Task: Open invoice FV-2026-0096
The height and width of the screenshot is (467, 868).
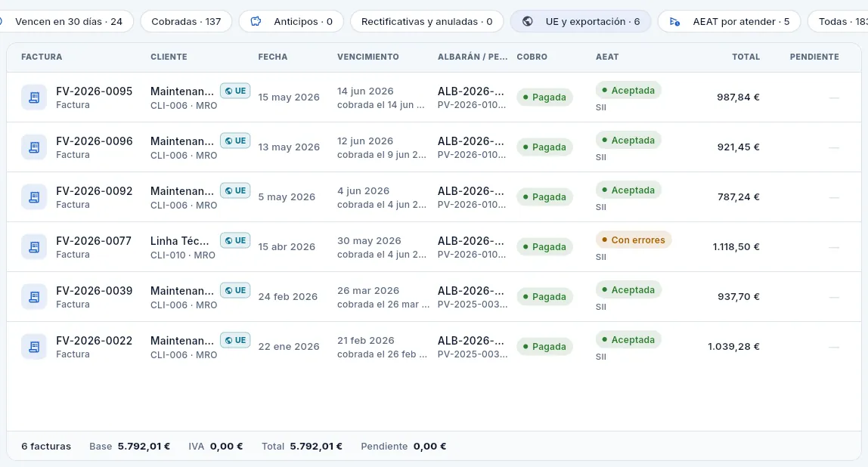Action: coord(94,141)
